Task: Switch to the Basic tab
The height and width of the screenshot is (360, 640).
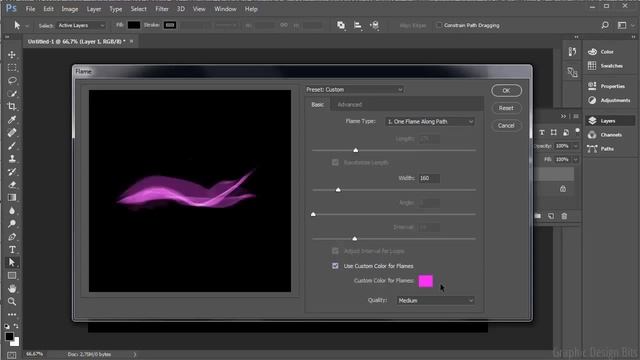Action: (x=318, y=104)
